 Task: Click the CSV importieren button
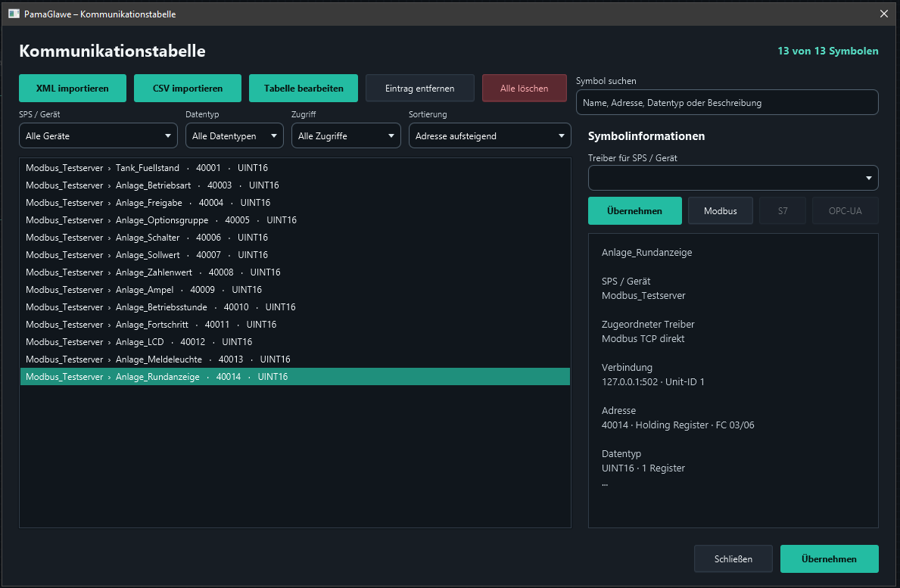[x=188, y=89]
